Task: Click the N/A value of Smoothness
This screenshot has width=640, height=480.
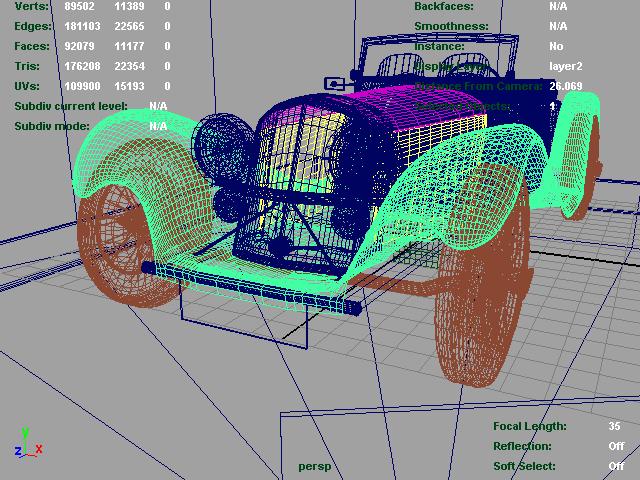Action: coord(558,26)
